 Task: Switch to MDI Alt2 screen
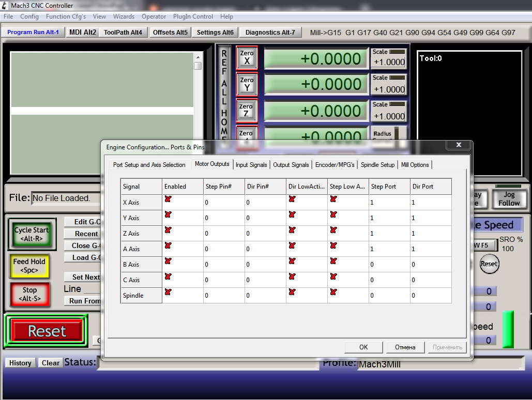coord(83,32)
